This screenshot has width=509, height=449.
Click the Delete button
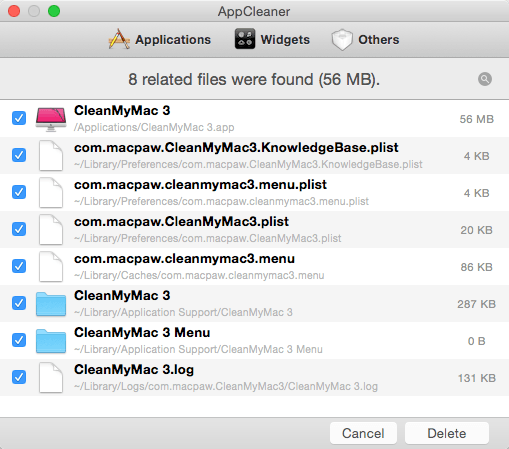(x=447, y=433)
